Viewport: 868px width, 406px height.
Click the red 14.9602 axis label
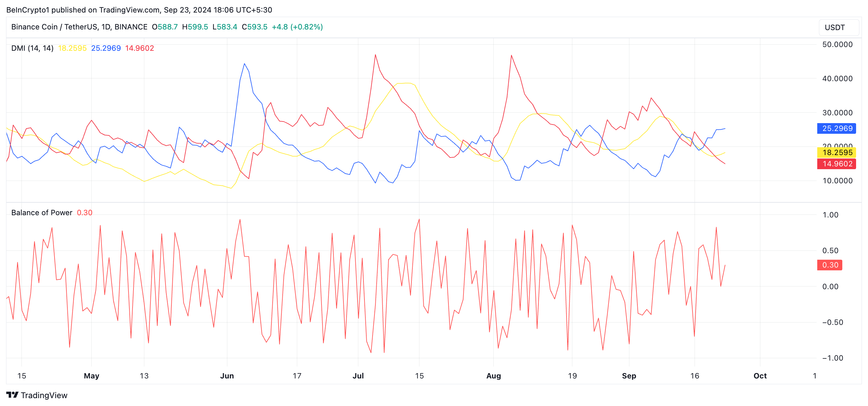coord(837,164)
